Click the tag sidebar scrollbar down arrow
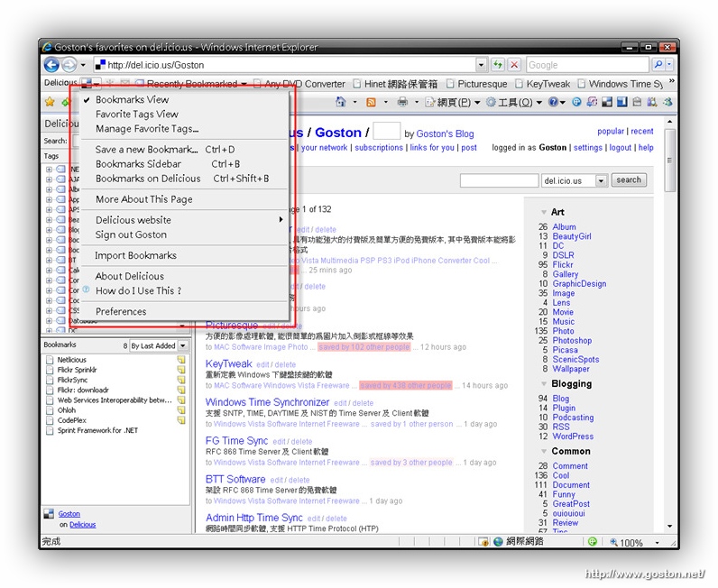The width and height of the screenshot is (718, 588). pyautogui.click(x=182, y=326)
